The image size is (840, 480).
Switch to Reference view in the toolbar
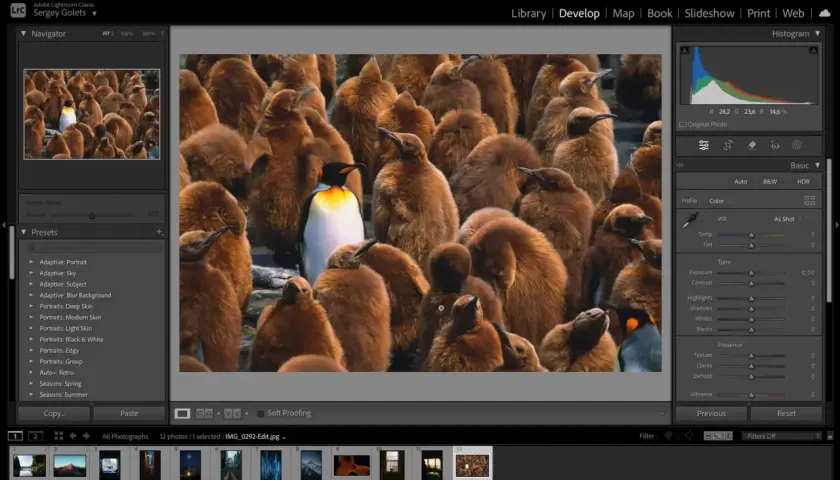205,414
